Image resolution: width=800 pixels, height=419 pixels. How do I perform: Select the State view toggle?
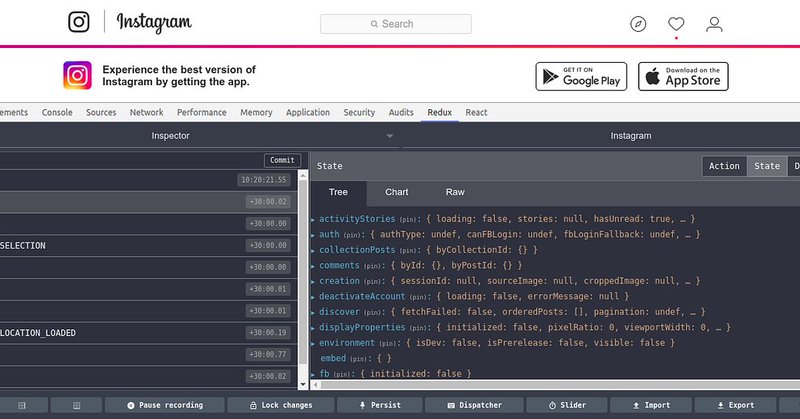tap(767, 166)
